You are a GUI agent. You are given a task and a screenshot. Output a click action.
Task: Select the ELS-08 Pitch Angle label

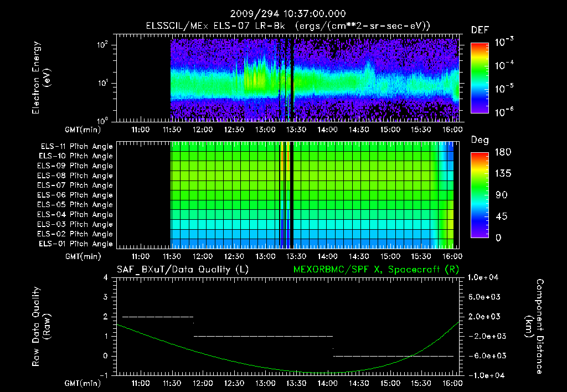(75, 176)
